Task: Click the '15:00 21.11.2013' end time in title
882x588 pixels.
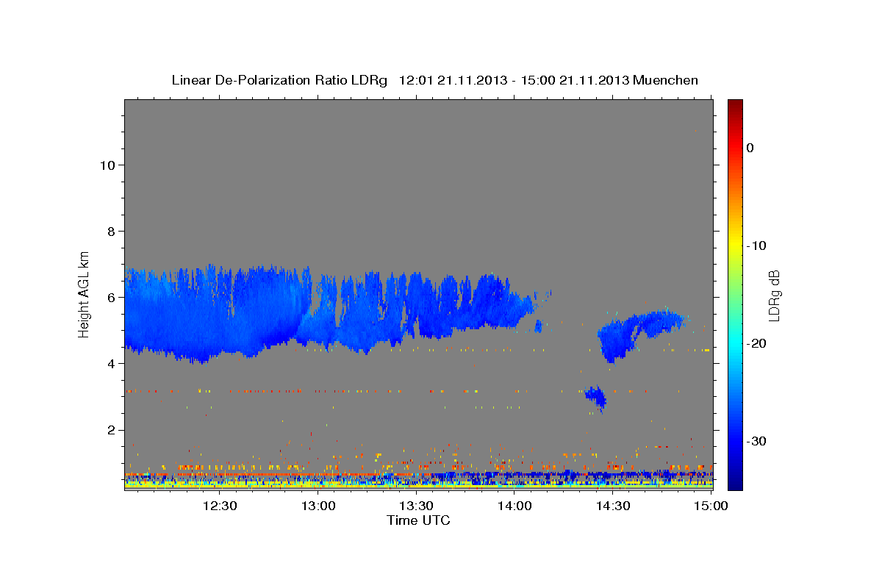Action: 575,80
